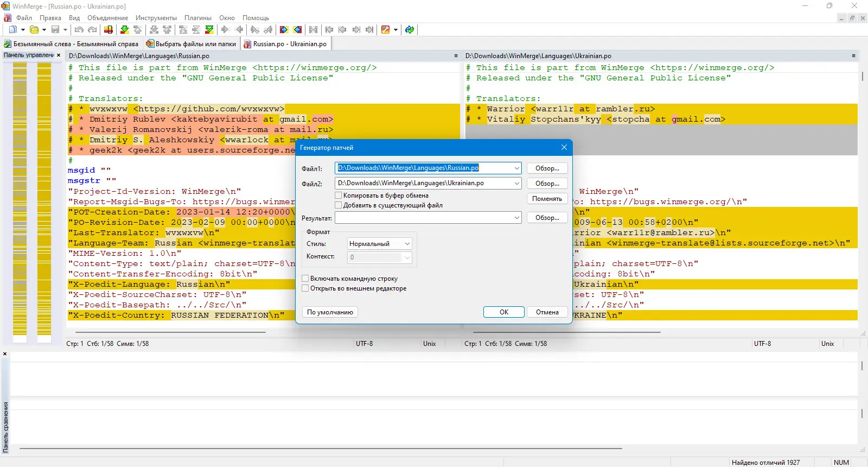Confirm patch generator with OK
This screenshot has width=868, height=467.
504,312
